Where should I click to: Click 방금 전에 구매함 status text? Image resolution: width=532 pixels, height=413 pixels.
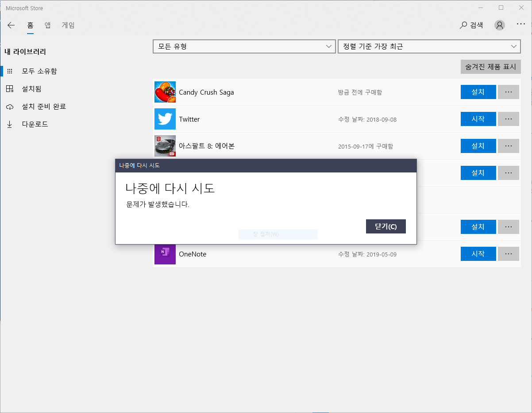point(360,92)
